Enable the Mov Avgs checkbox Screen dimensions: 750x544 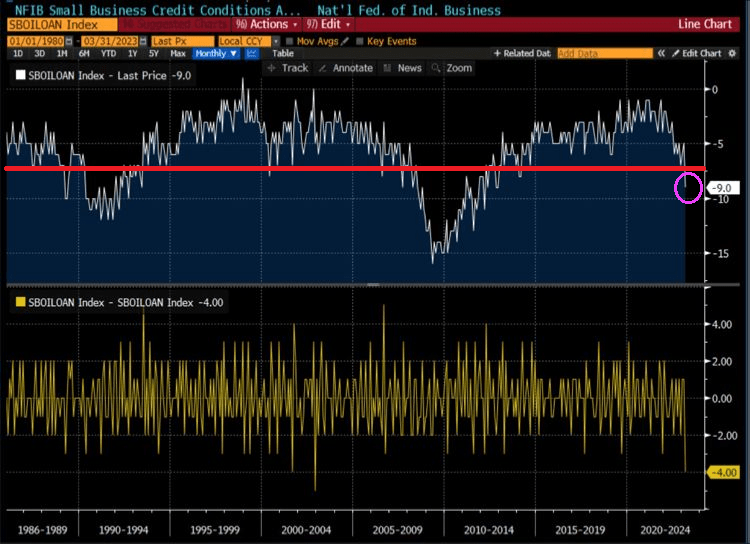(x=289, y=41)
